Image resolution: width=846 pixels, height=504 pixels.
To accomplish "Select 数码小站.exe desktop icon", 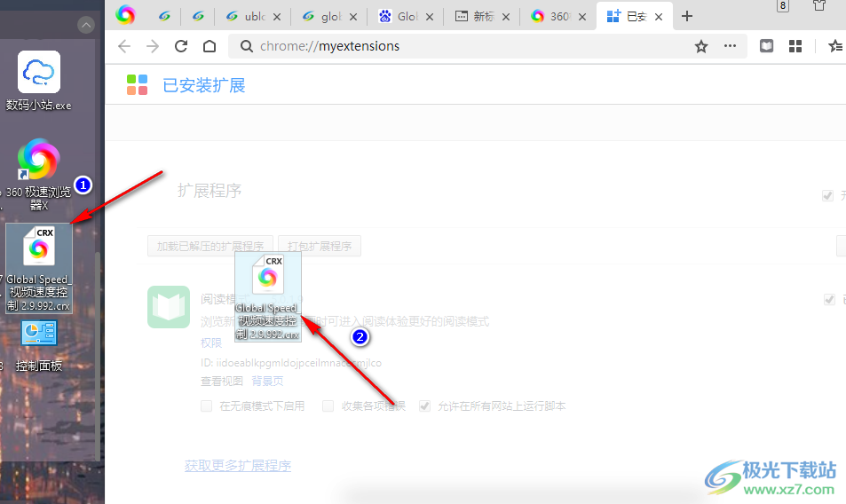I will [38, 81].
